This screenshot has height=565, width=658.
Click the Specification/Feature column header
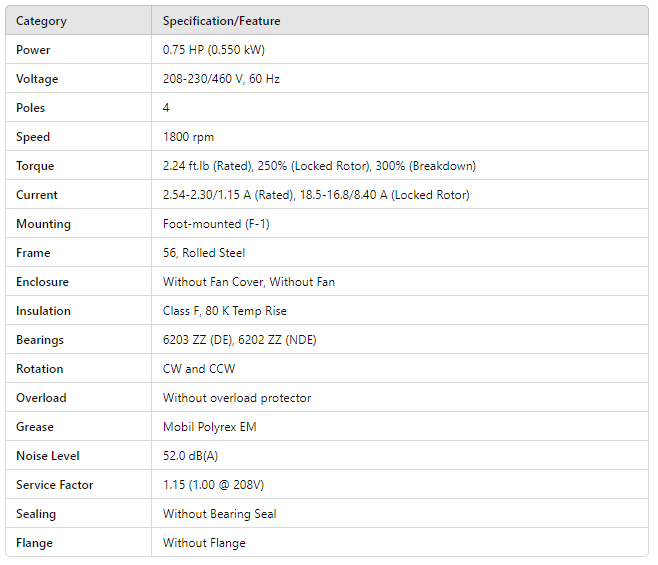point(221,21)
